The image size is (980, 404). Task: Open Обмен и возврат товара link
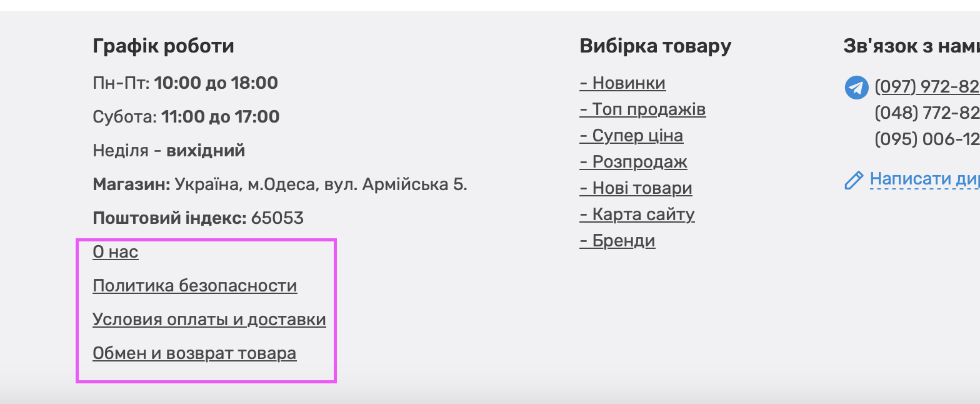[x=194, y=353]
